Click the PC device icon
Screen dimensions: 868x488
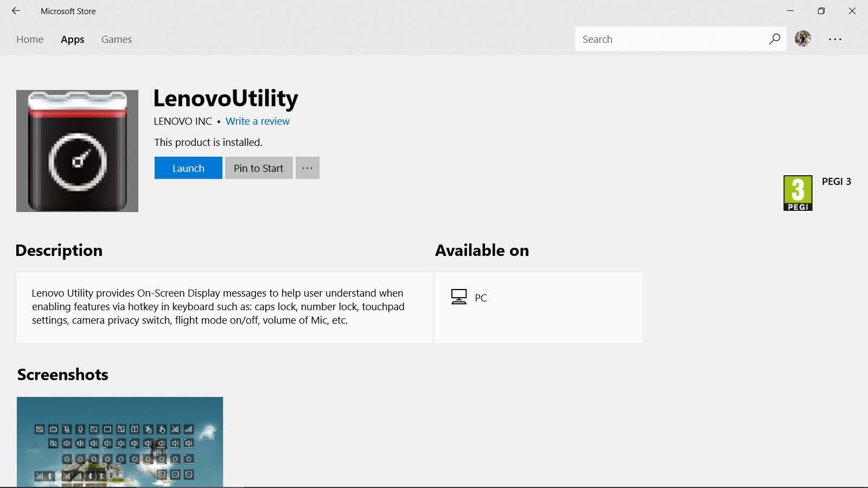(459, 297)
